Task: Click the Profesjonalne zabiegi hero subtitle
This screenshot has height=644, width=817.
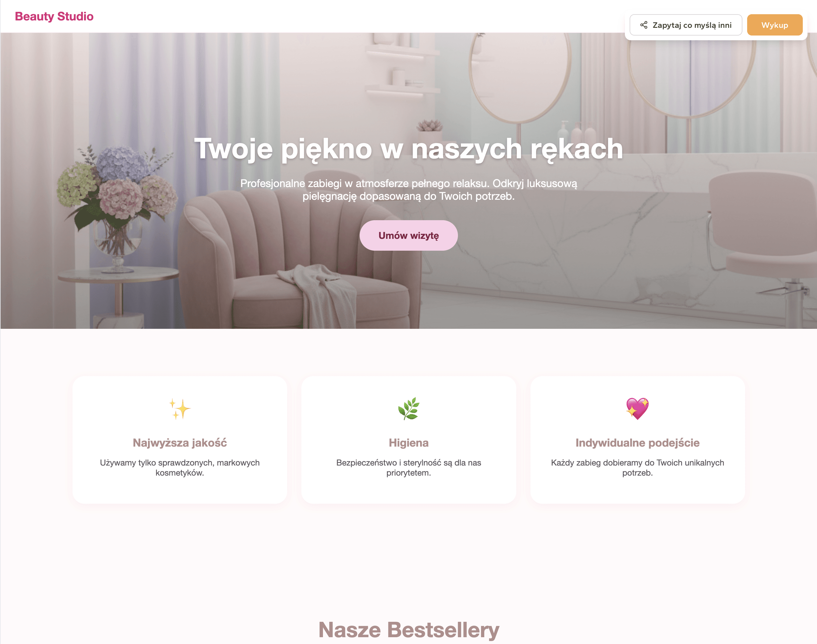Action: click(x=408, y=190)
